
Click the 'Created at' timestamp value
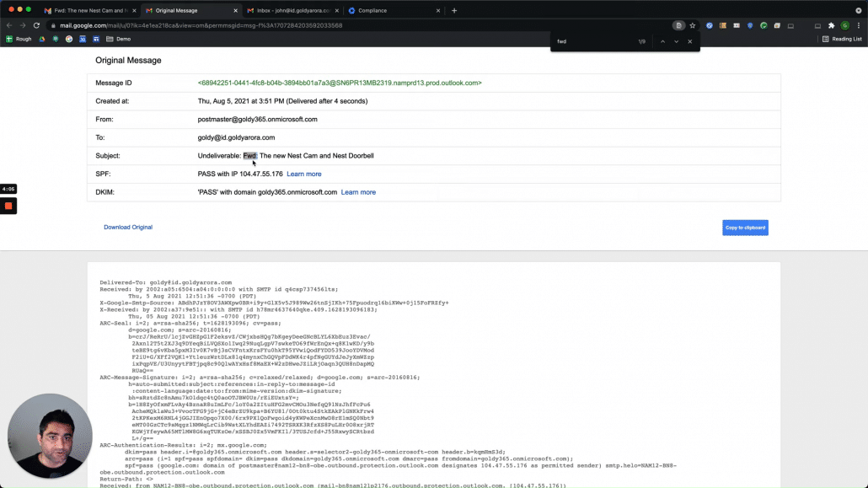[282, 101]
